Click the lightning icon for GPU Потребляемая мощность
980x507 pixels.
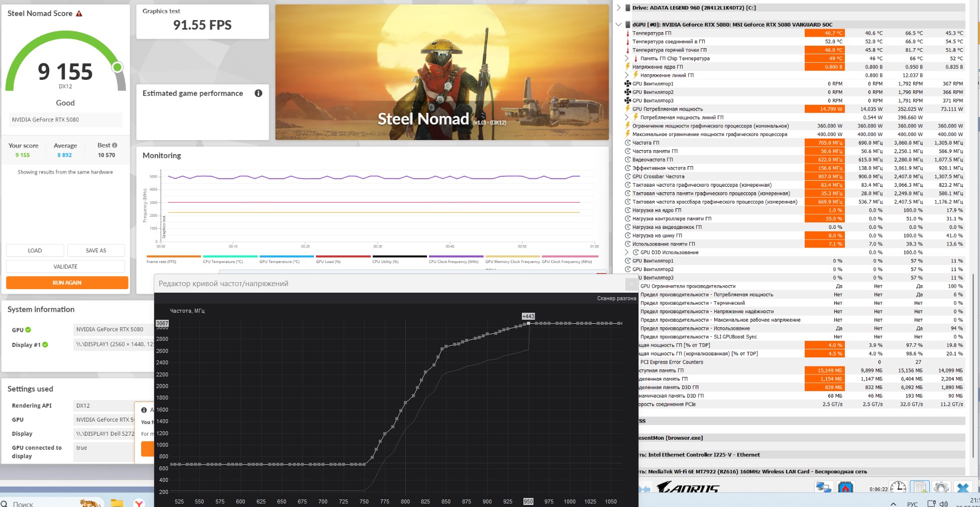click(627, 109)
